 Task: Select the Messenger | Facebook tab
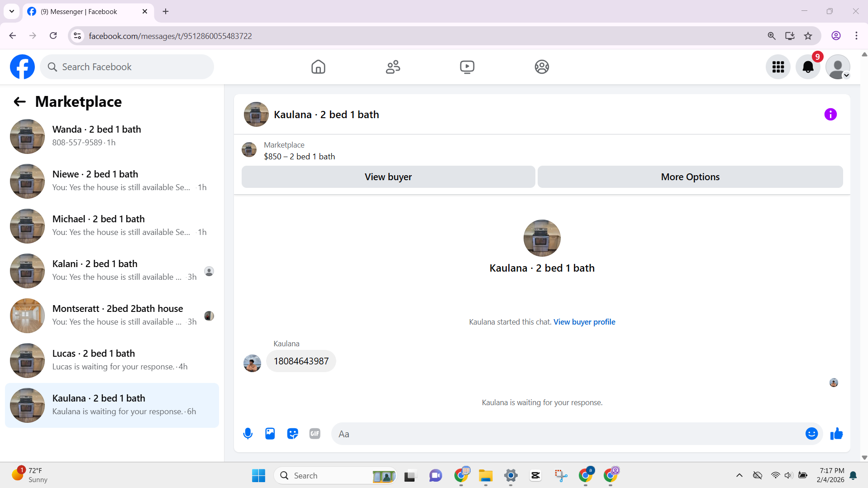click(88, 11)
